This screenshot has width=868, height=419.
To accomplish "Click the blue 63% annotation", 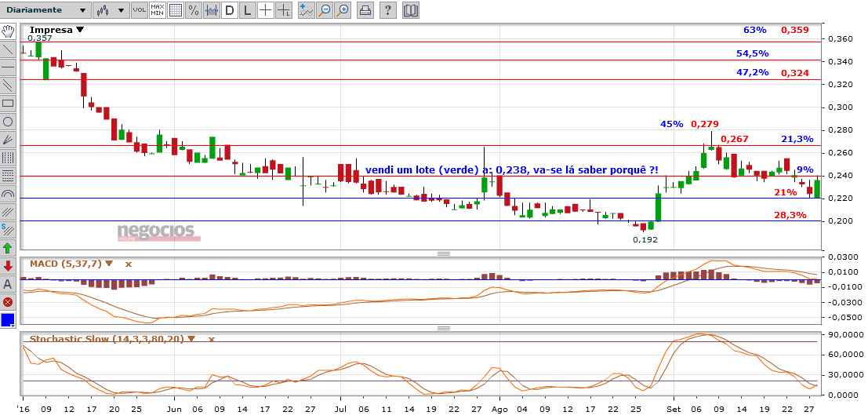I will [x=754, y=30].
